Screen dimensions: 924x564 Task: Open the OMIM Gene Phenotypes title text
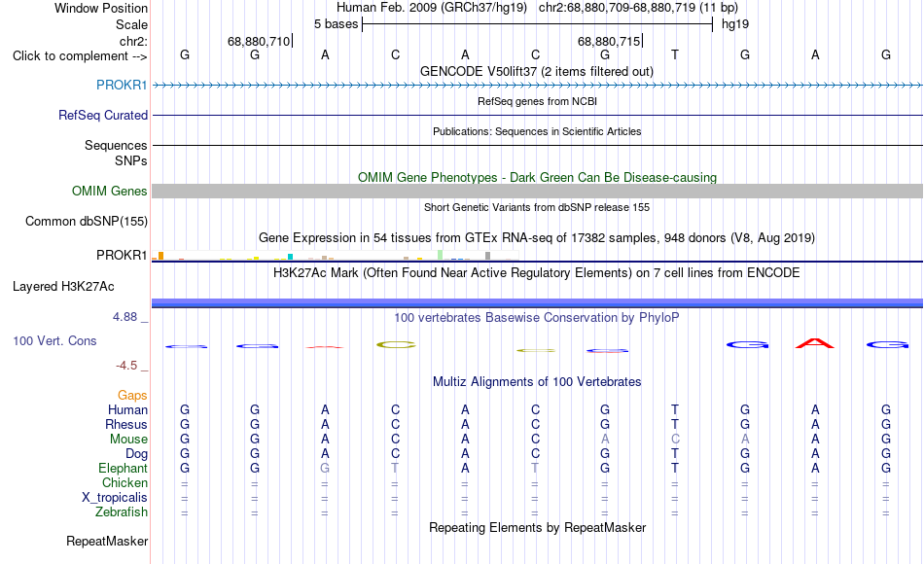click(537, 177)
